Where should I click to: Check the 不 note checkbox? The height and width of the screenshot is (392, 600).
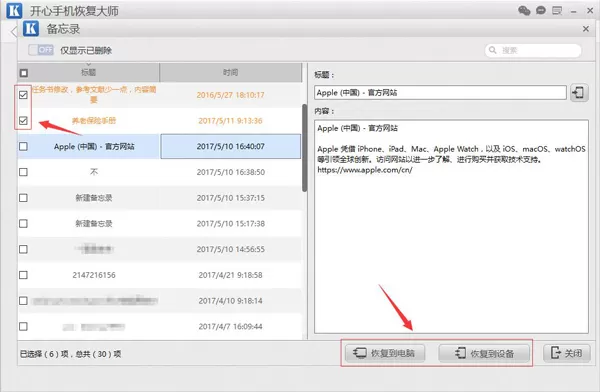[x=23, y=172]
